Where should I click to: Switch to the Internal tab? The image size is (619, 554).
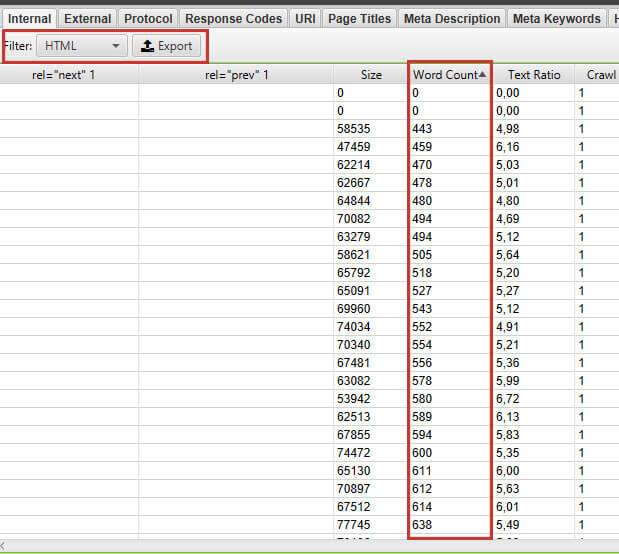[x=30, y=19]
